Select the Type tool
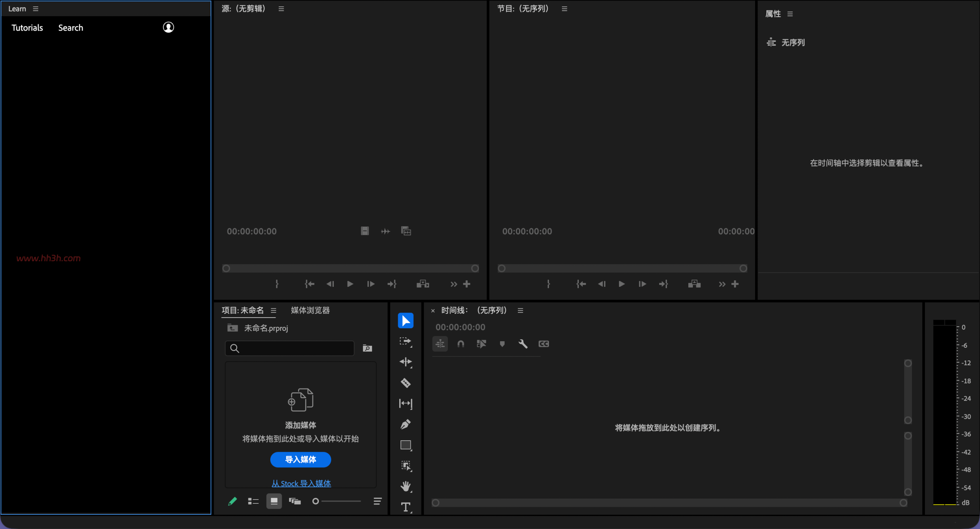This screenshot has width=980, height=529. coord(405,507)
